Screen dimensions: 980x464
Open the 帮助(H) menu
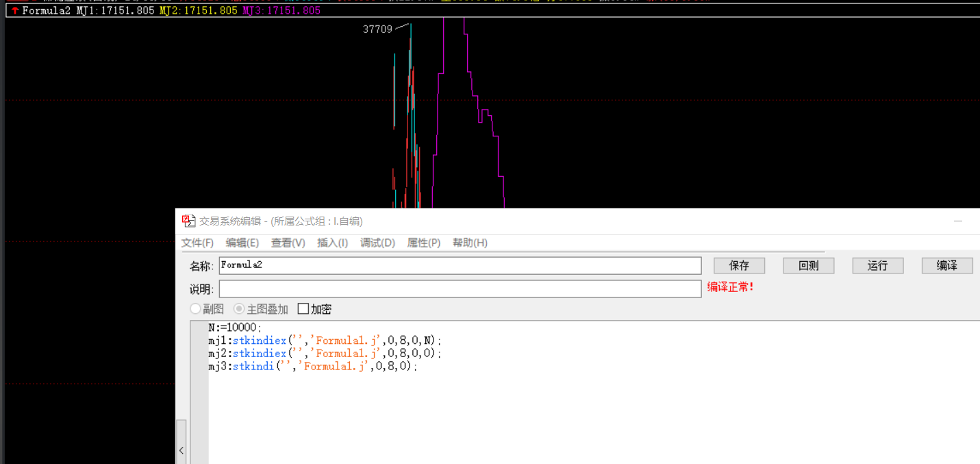470,243
